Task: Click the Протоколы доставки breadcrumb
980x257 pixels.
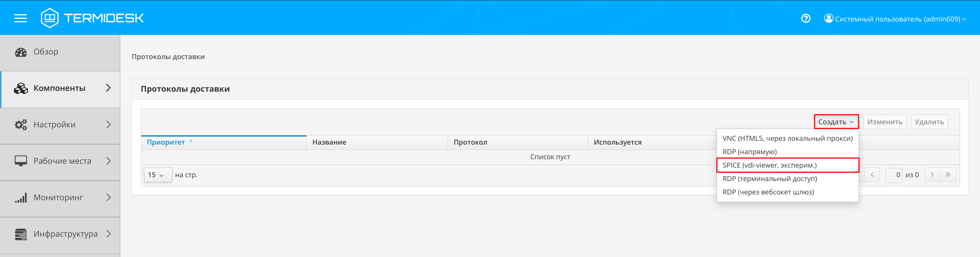Action: [168, 57]
